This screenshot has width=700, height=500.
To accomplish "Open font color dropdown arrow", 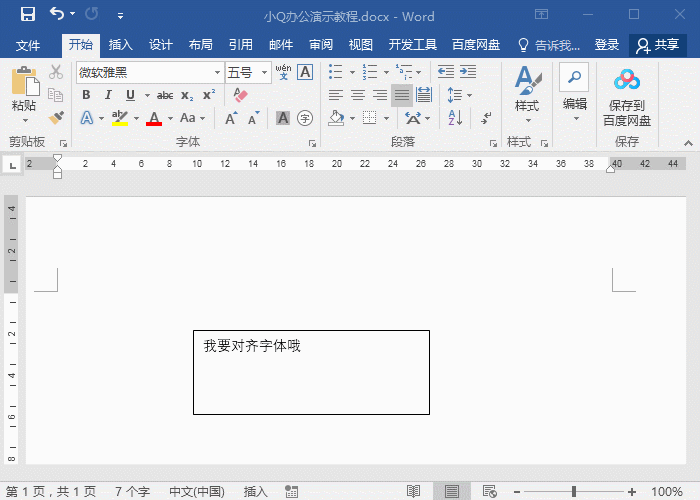I will point(170,118).
